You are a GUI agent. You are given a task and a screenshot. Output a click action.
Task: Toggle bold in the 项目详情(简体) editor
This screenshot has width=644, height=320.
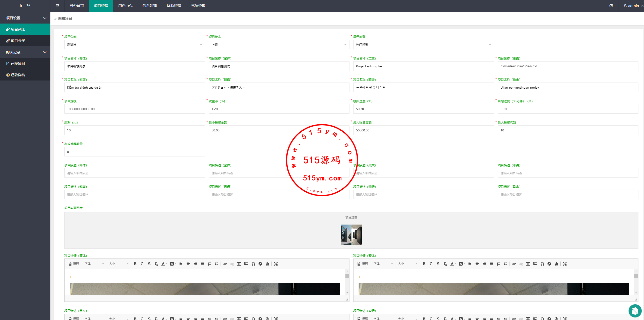coord(135,264)
